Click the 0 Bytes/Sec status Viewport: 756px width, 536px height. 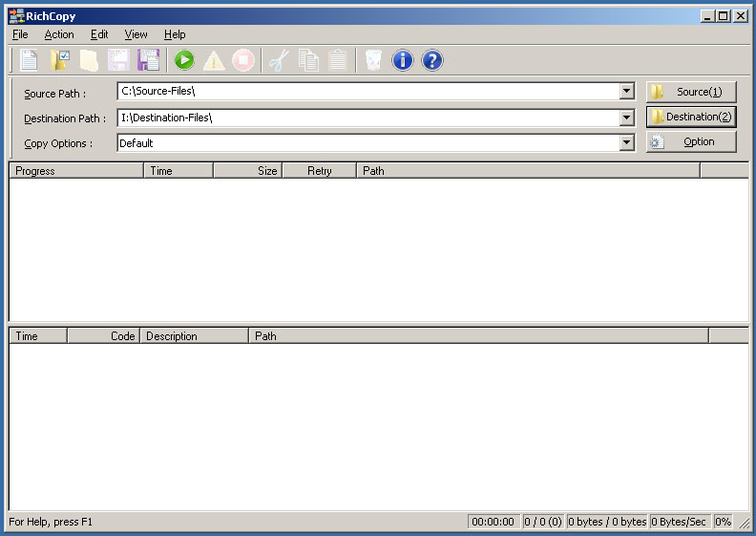680,522
